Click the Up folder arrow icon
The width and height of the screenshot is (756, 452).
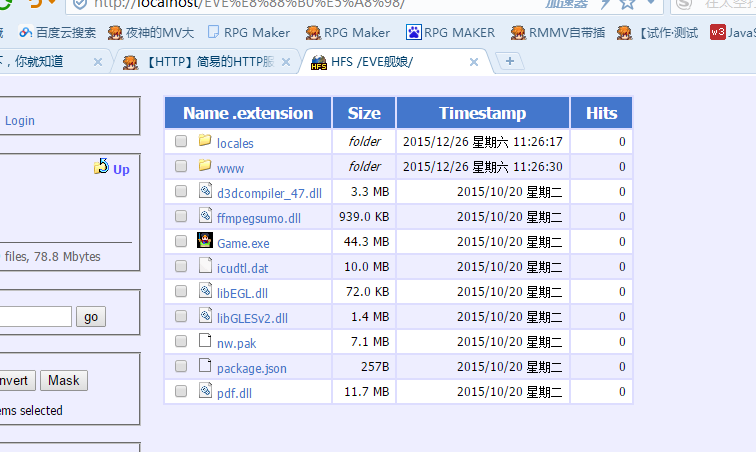(x=101, y=166)
